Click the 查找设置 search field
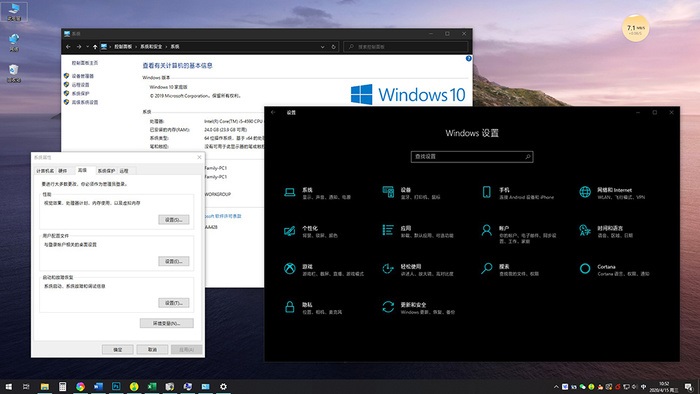 pos(472,157)
